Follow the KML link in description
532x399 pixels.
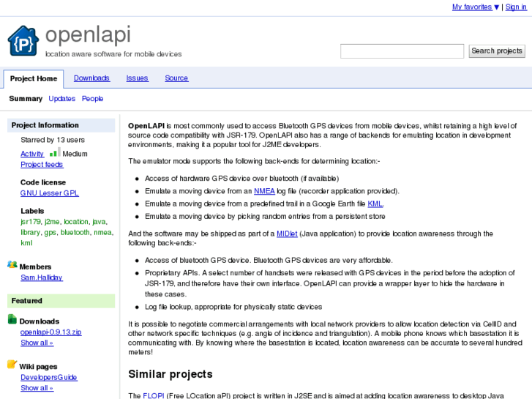[375, 204]
